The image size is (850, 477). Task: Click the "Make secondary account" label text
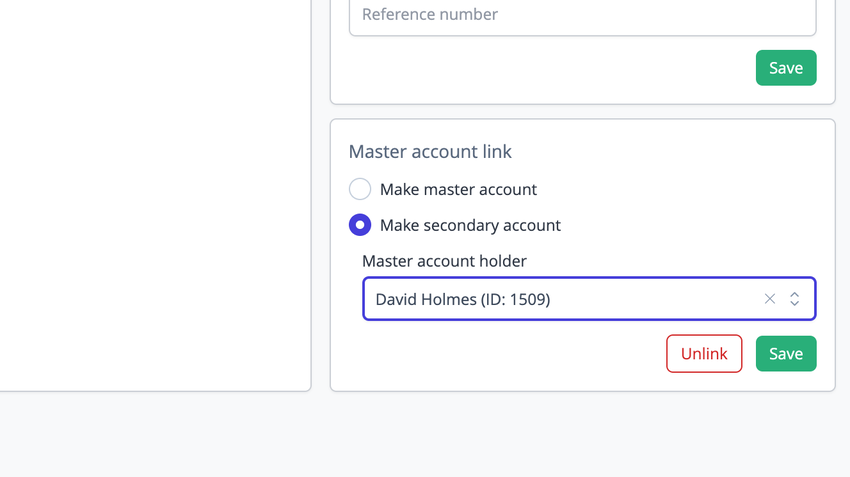pyautogui.click(x=470, y=225)
